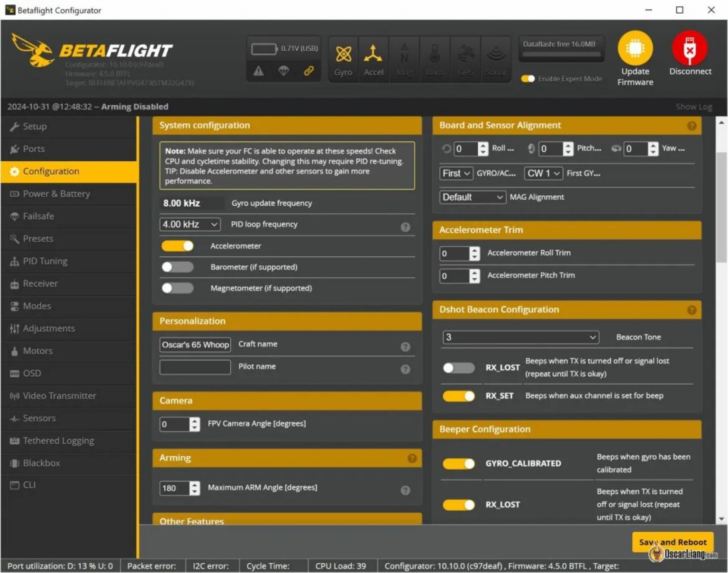Click the Craft name input field
728x573 pixels.
(195, 345)
